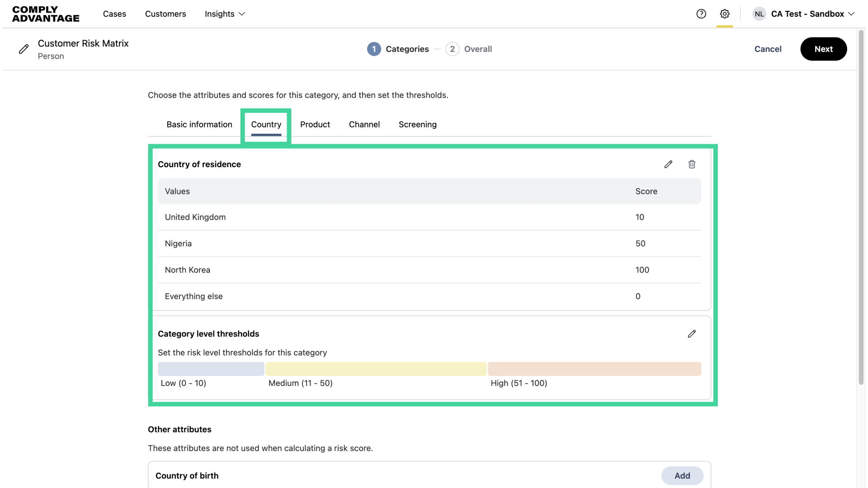Click the NL user avatar

[759, 14]
